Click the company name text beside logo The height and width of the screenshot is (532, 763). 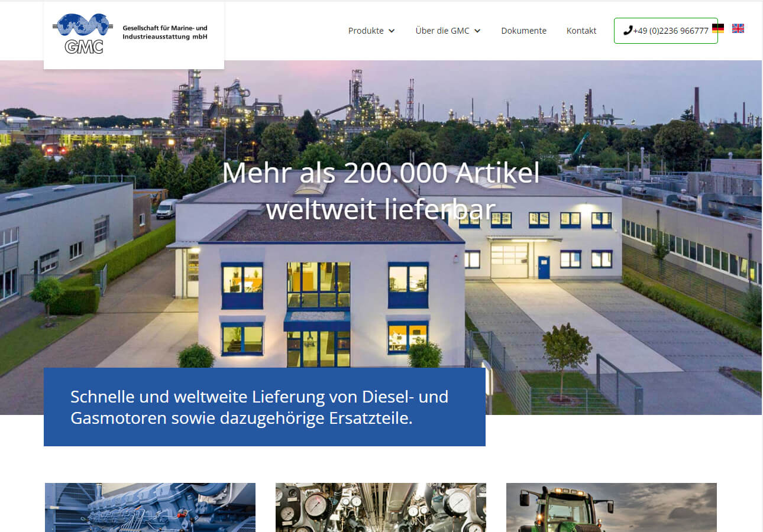pos(165,33)
